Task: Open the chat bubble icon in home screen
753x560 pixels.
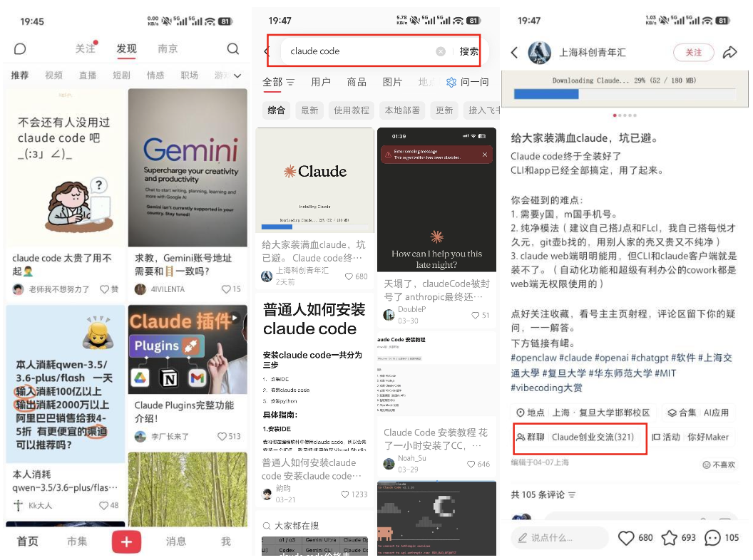Action: click(20, 49)
